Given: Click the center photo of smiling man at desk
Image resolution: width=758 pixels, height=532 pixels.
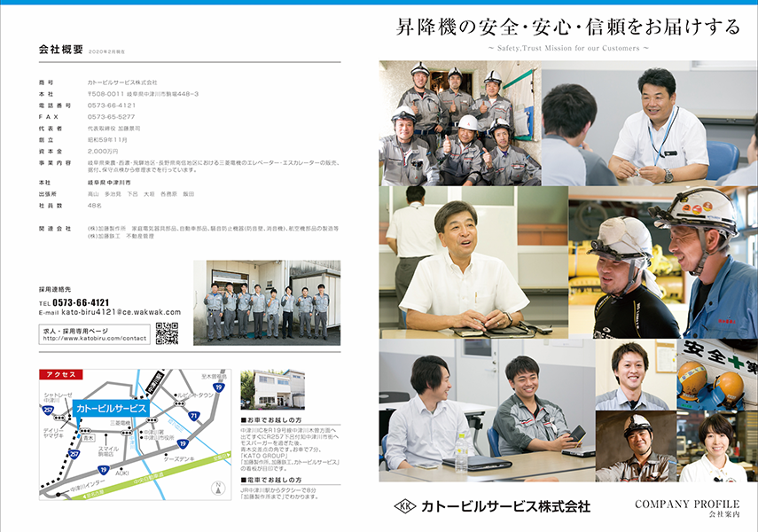Looking at the screenshot, I should (x=473, y=262).
